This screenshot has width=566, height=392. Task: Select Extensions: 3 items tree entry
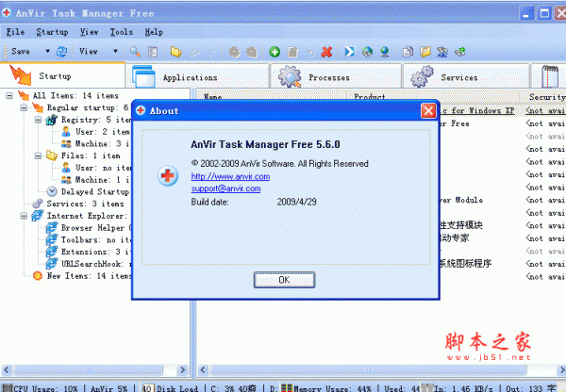[95, 252]
